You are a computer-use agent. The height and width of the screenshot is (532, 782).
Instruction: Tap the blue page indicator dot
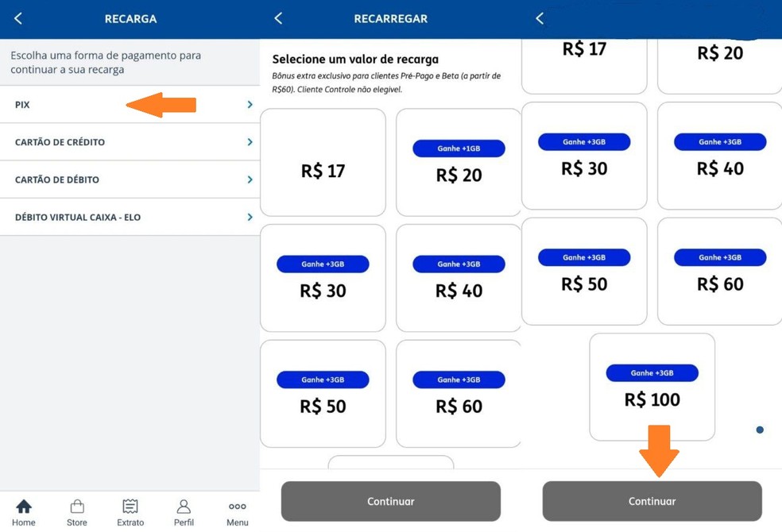coord(759,430)
